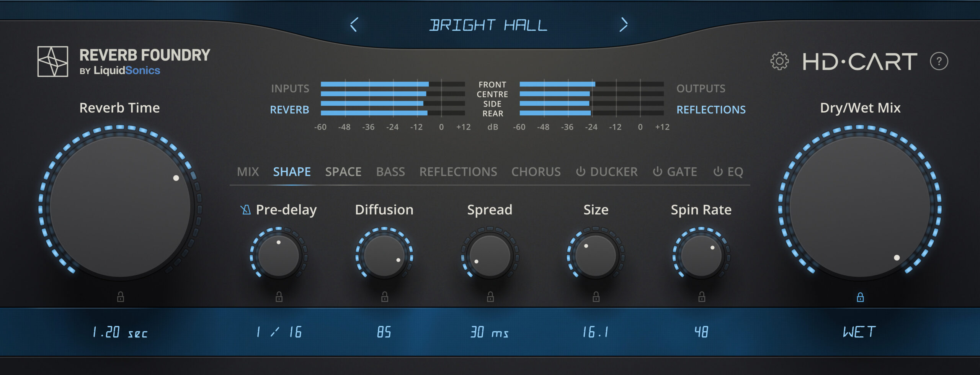Lock the Diffusion parameter

click(x=385, y=296)
